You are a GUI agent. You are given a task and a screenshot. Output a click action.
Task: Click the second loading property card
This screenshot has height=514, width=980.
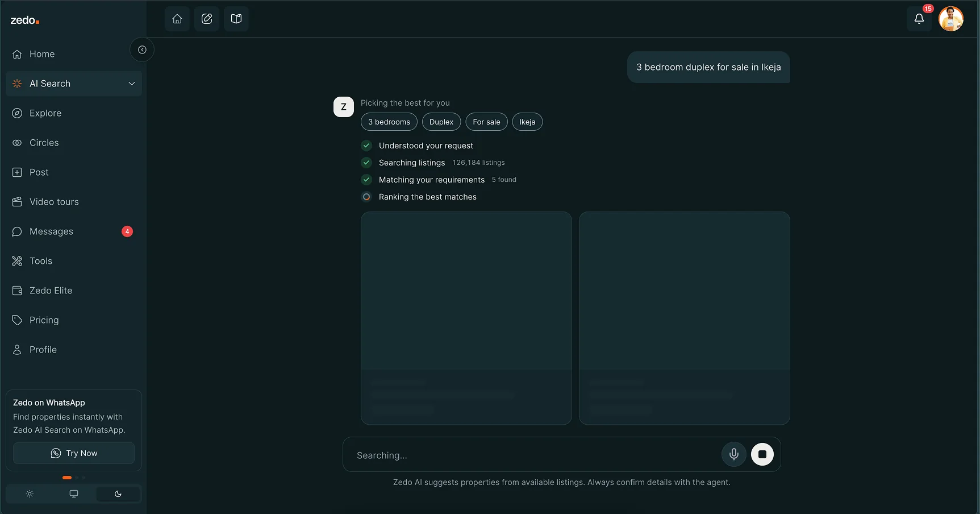[685, 318]
